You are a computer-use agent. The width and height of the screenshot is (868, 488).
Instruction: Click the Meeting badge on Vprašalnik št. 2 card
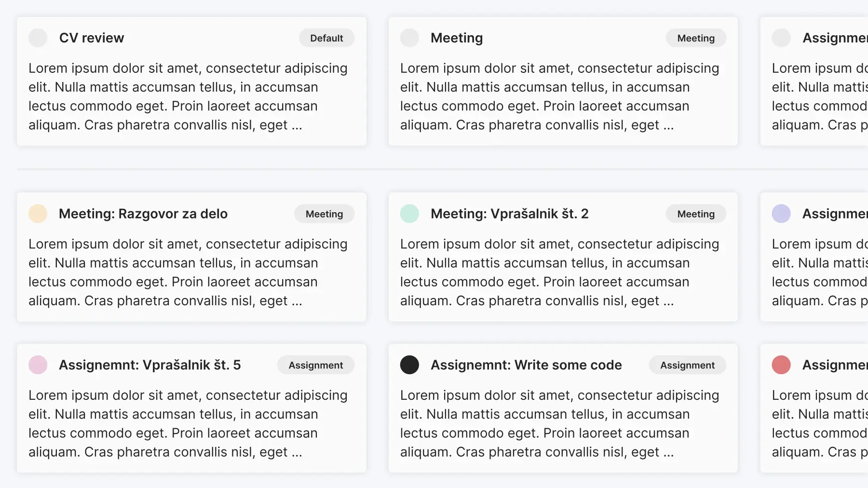pos(696,214)
